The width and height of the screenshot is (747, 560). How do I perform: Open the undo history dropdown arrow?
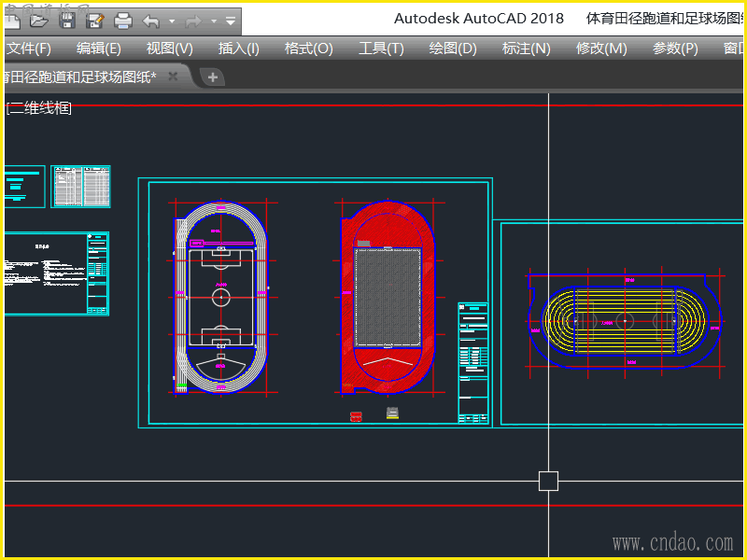[x=172, y=20]
